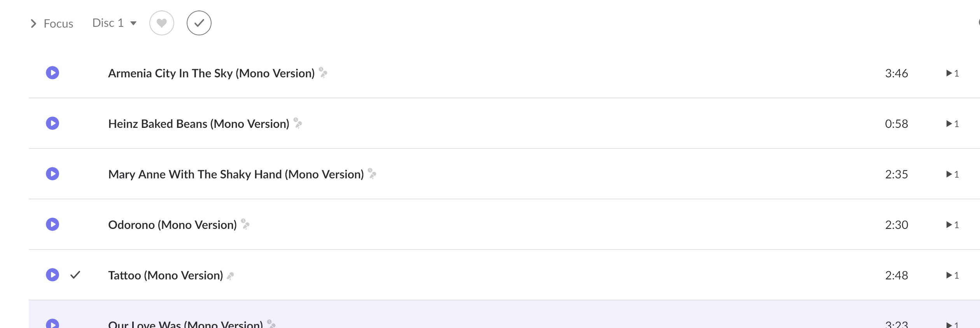The image size is (980, 328).
Task: Click play count on Heinz Baked Beans
Action: (953, 124)
